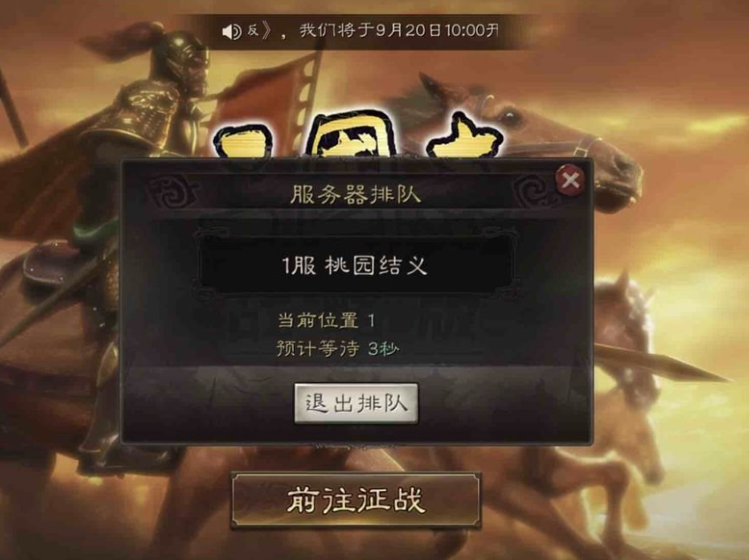Click the 退出排队 button
This screenshot has height=560, width=749.
pyautogui.click(x=356, y=403)
